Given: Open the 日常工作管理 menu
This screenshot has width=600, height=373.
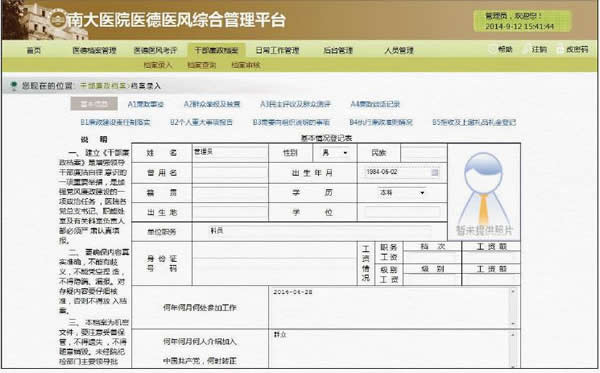Looking at the screenshot, I should (x=277, y=50).
